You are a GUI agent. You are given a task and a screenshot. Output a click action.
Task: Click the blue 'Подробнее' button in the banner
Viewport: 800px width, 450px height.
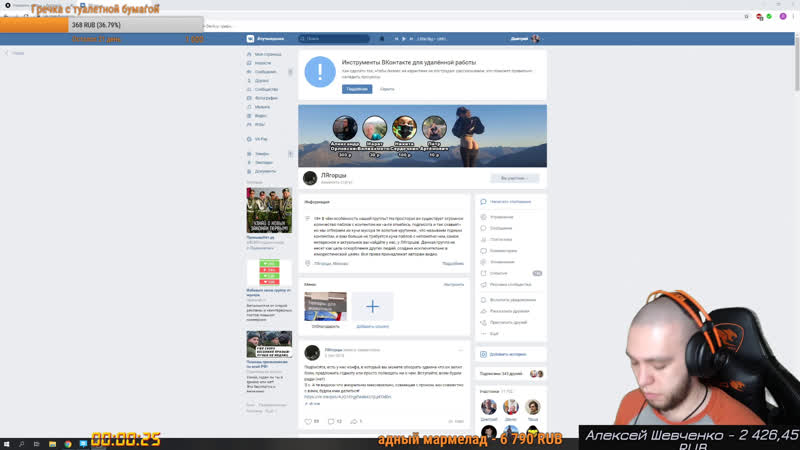pos(356,89)
